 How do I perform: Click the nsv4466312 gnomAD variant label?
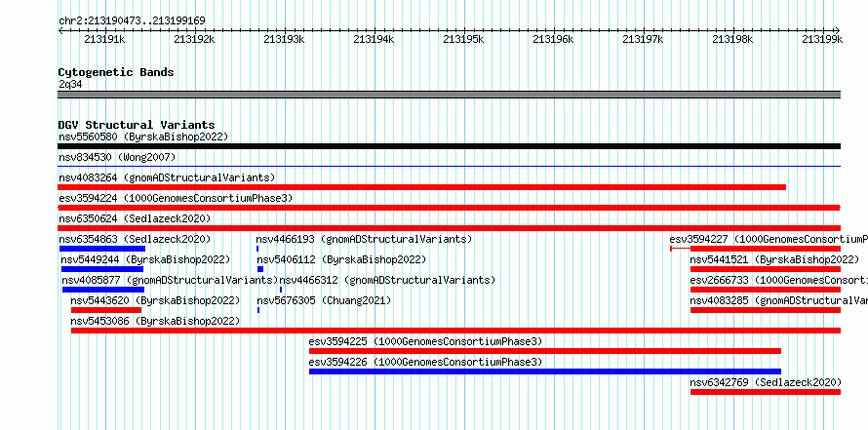[387, 280]
